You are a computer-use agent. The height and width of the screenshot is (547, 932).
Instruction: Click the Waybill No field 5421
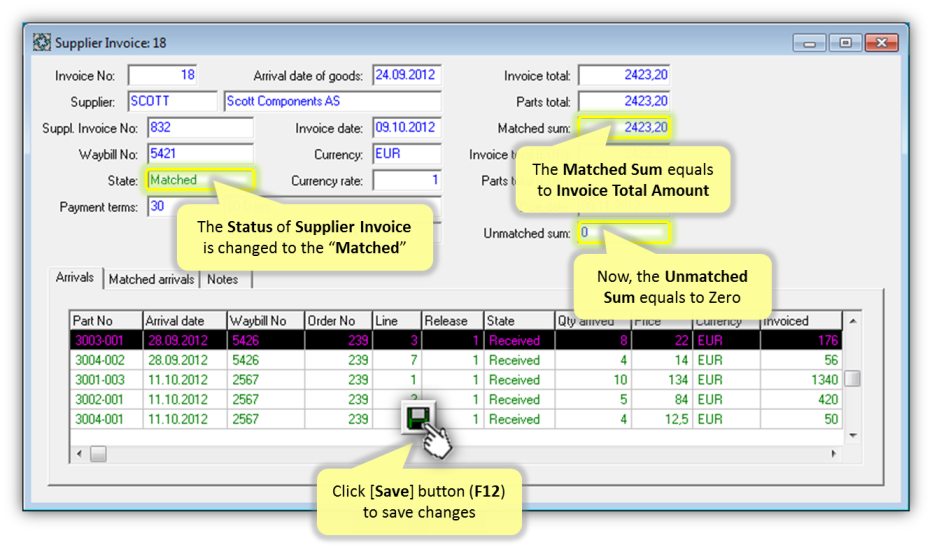pos(199,154)
